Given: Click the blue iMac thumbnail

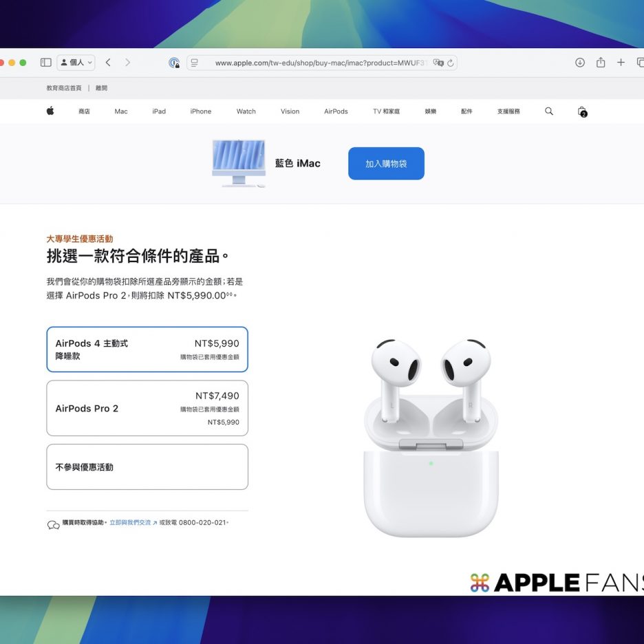Looking at the screenshot, I should 239,163.
